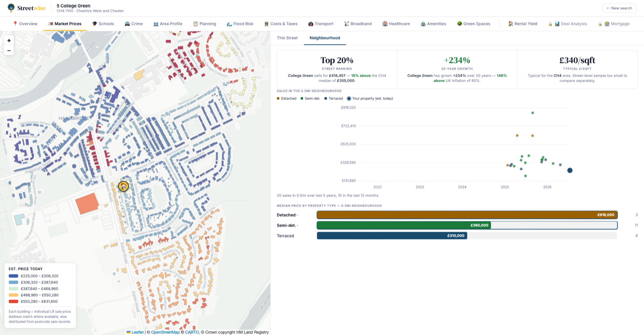Open the OpenStreetMap link

tap(165, 332)
